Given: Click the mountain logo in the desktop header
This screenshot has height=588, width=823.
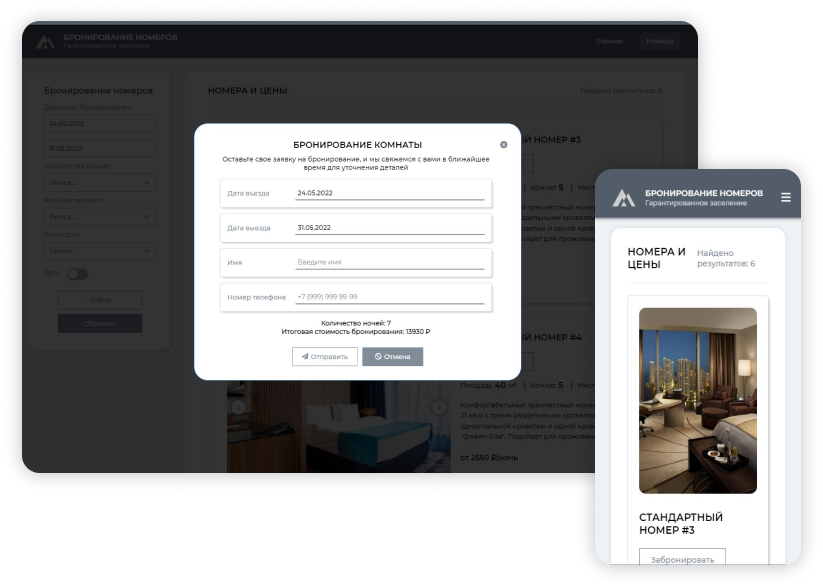Looking at the screenshot, I should pyautogui.click(x=45, y=41).
